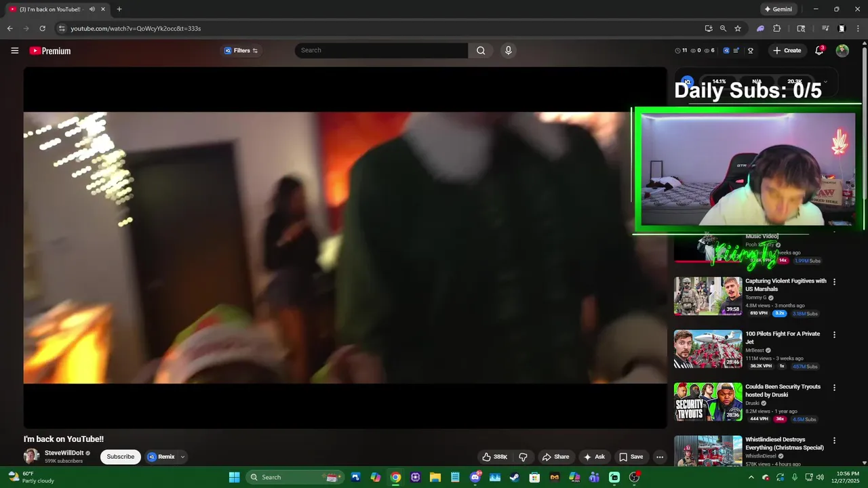Show hidden system tray icons chevron

point(751,477)
